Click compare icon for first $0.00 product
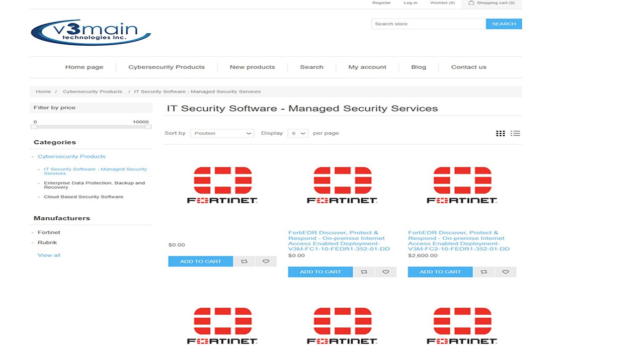Image resolution: width=644 pixels, height=362 pixels. [244, 261]
